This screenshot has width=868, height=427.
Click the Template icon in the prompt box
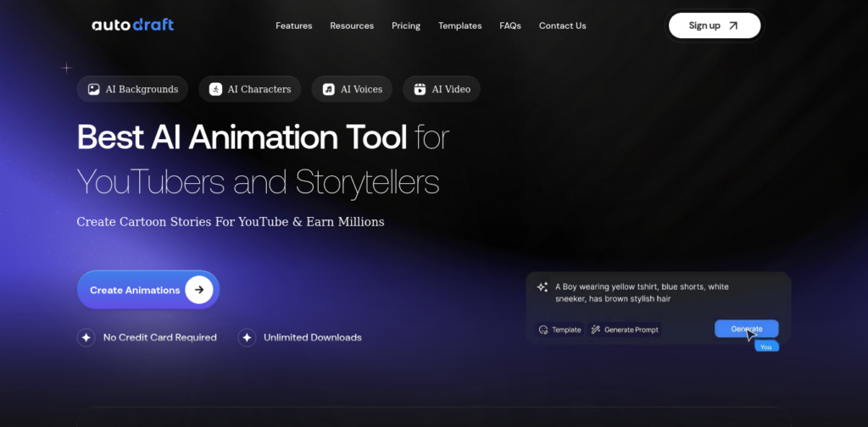point(543,330)
